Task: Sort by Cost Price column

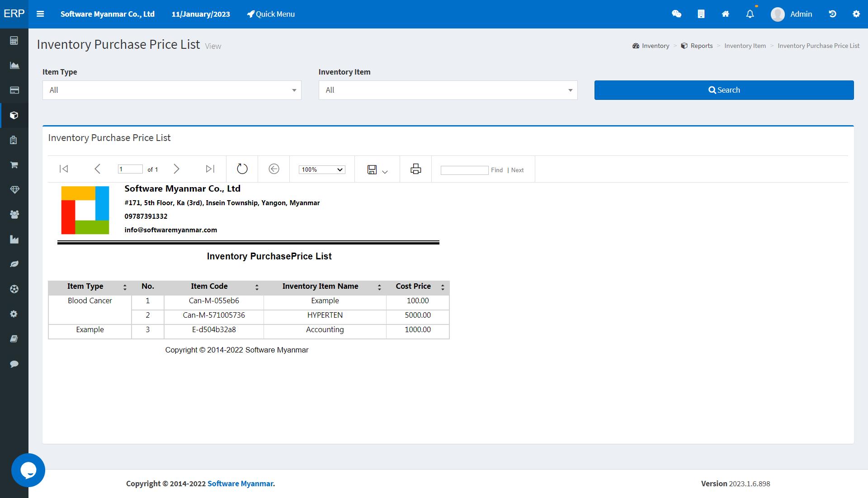Action: point(443,287)
